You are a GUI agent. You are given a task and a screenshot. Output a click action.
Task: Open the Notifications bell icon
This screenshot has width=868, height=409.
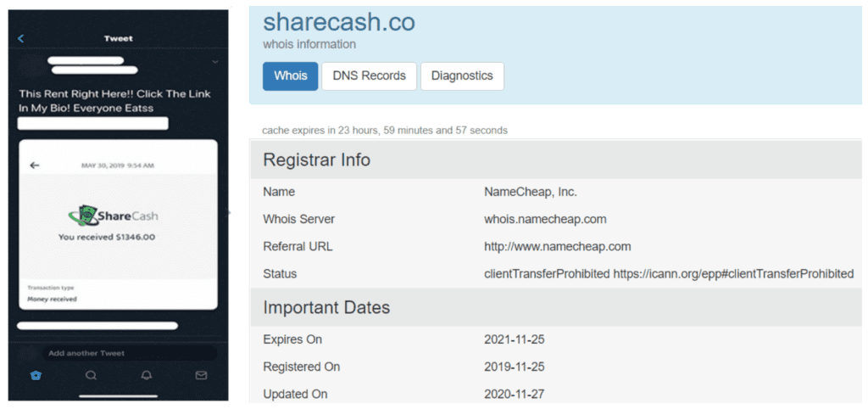(146, 375)
